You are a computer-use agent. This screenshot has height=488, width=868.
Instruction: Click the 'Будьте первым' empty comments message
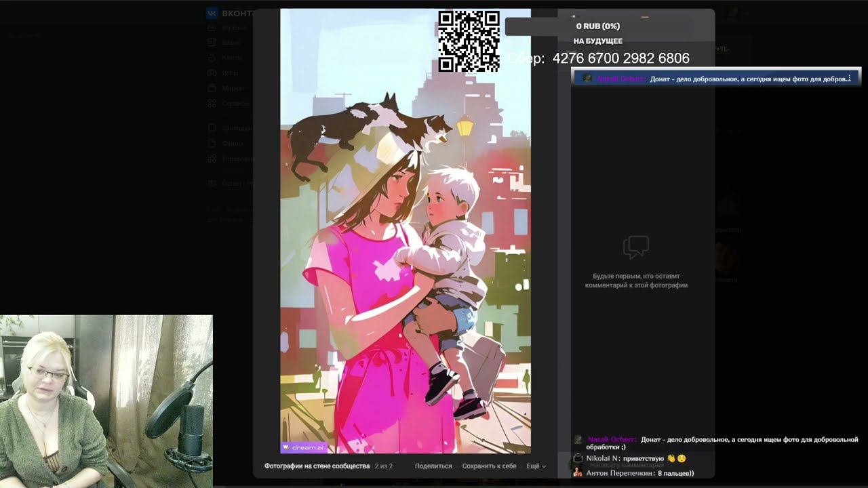[x=636, y=281]
